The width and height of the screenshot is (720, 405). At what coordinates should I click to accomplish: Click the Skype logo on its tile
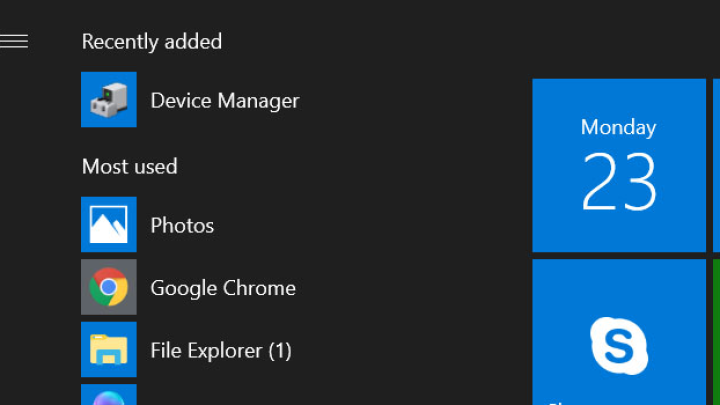619,346
